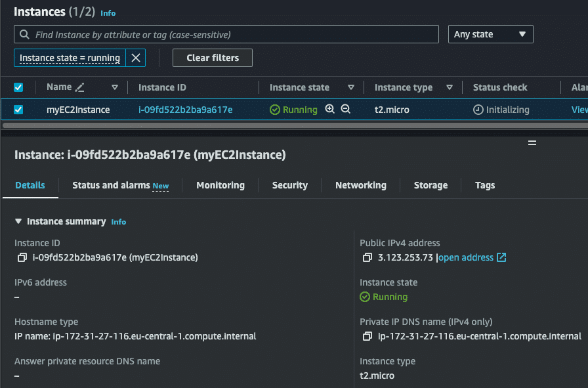Click the Initializing status check text
Viewport: 588px width, 388px height.
pos(508,110)
